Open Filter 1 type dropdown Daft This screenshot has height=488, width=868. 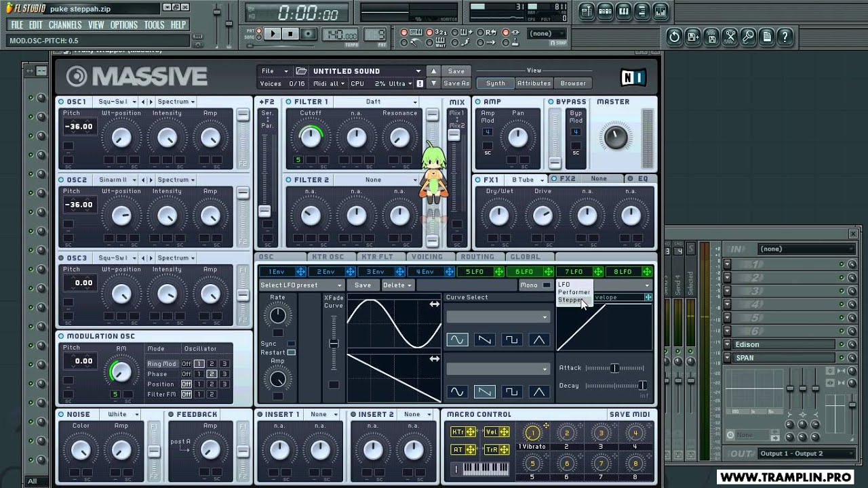point(376,102)
